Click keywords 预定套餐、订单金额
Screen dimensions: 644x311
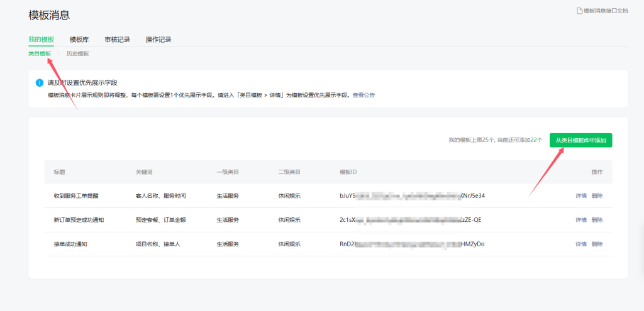[161, 220]
